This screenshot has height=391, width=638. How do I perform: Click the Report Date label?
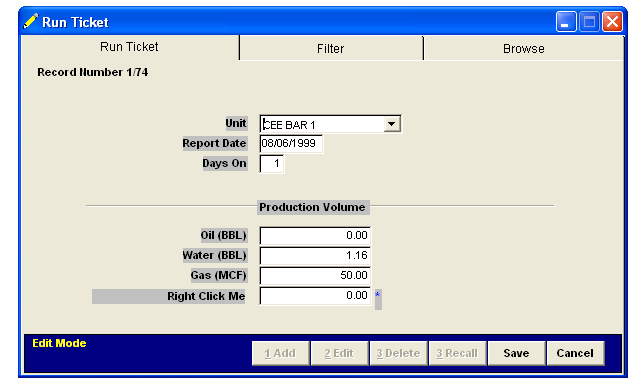pyautogui.click(x=214, y=144)
